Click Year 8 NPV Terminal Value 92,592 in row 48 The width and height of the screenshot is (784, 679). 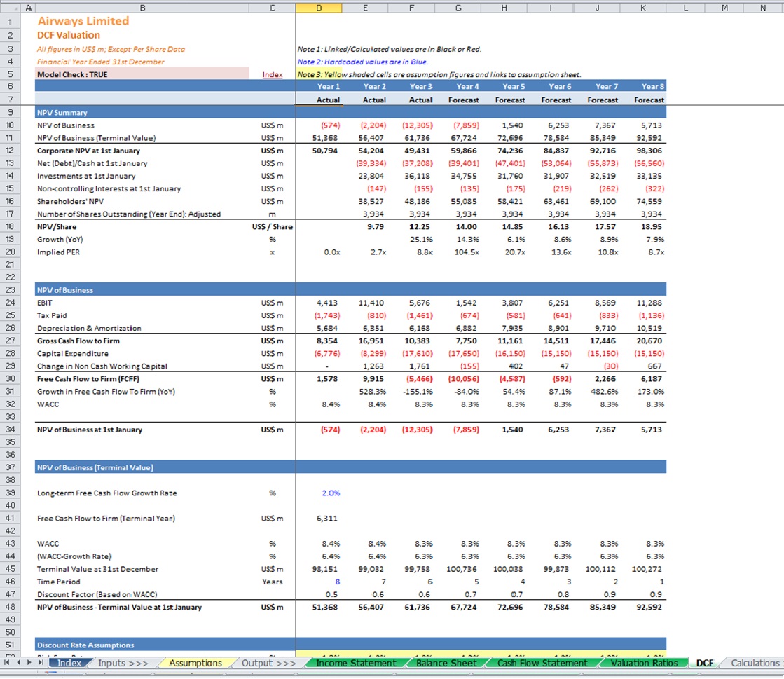click(643, 607)
